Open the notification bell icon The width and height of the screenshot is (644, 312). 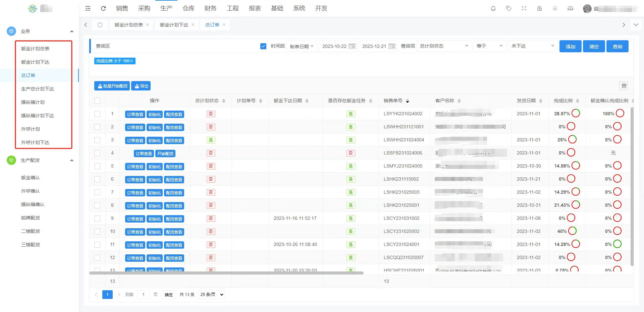(493, 8)
